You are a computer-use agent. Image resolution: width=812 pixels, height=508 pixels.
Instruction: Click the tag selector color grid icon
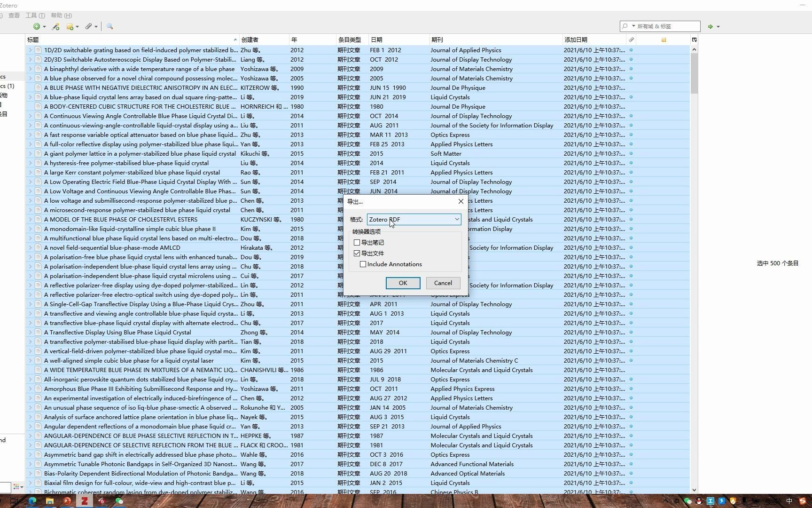pos(16,487)
